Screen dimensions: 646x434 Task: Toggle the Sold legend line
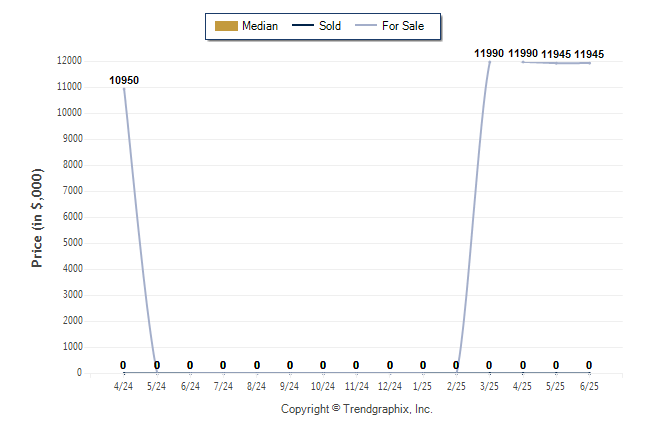(303, 26)
